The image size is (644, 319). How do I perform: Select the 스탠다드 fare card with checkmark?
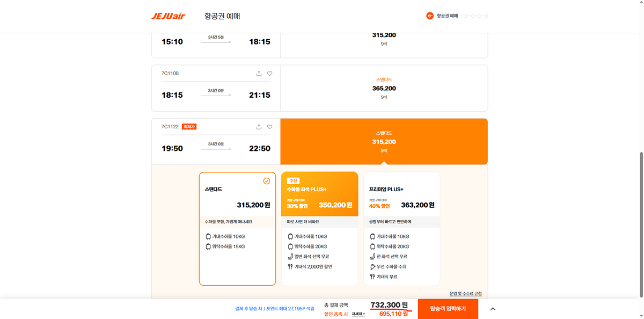[237, 229]
